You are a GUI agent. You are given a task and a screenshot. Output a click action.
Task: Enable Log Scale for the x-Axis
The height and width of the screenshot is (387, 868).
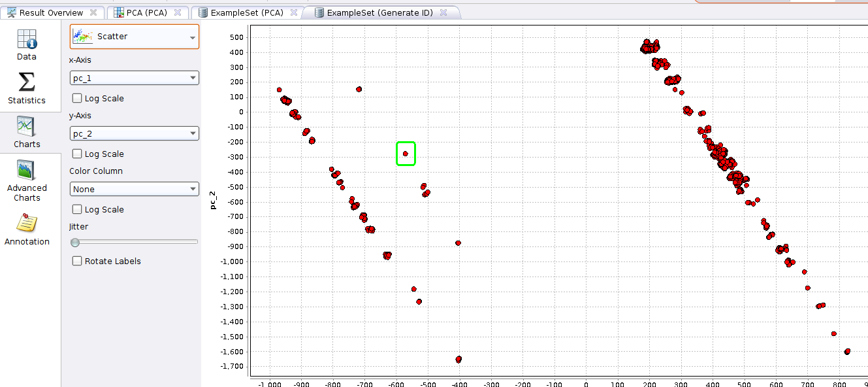point(76,98)
